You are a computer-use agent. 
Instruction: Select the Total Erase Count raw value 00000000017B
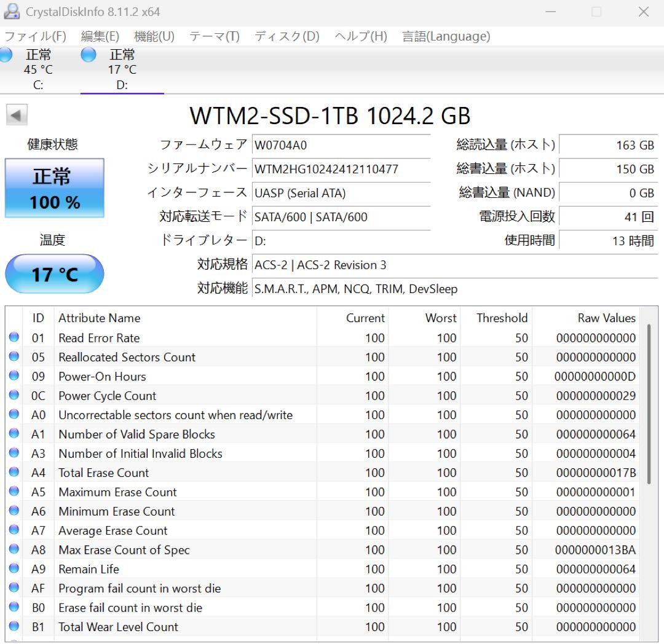596,473
